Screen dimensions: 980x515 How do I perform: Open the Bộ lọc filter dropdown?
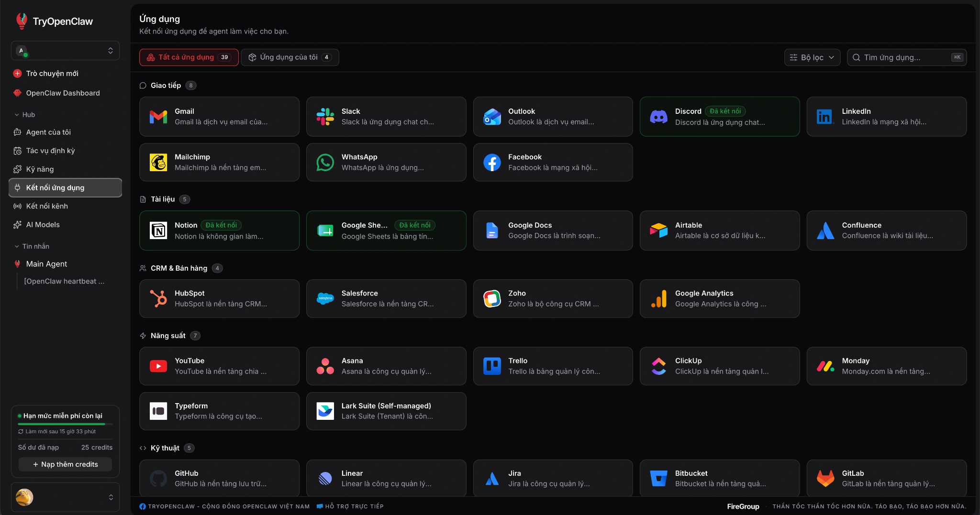[812, 57]
